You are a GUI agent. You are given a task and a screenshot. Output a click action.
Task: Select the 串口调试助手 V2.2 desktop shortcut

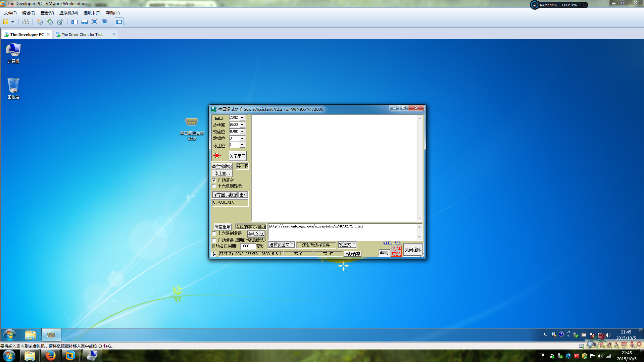click(x=192, y=129)
